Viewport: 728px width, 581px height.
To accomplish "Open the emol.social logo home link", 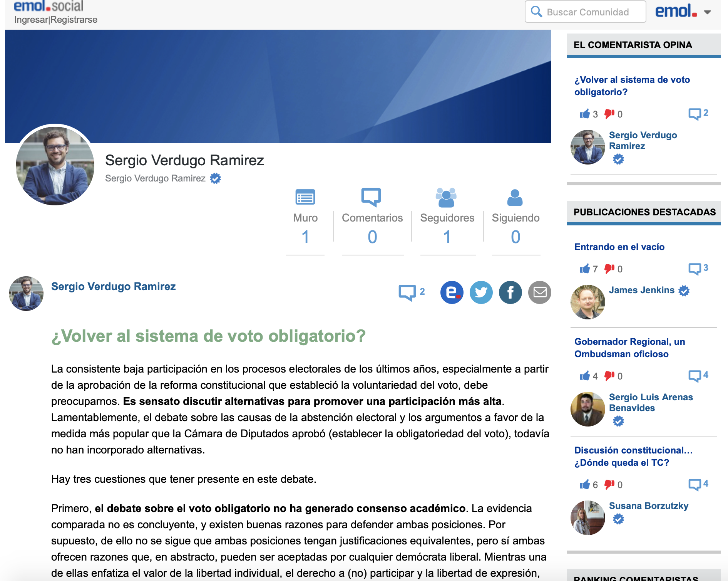I will pos(49,6).
